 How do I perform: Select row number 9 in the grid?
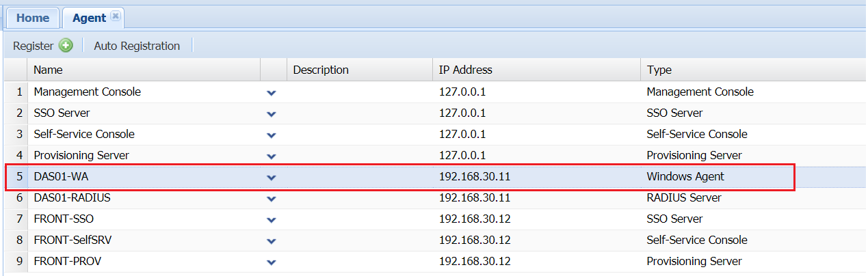[x=19, y=262]
